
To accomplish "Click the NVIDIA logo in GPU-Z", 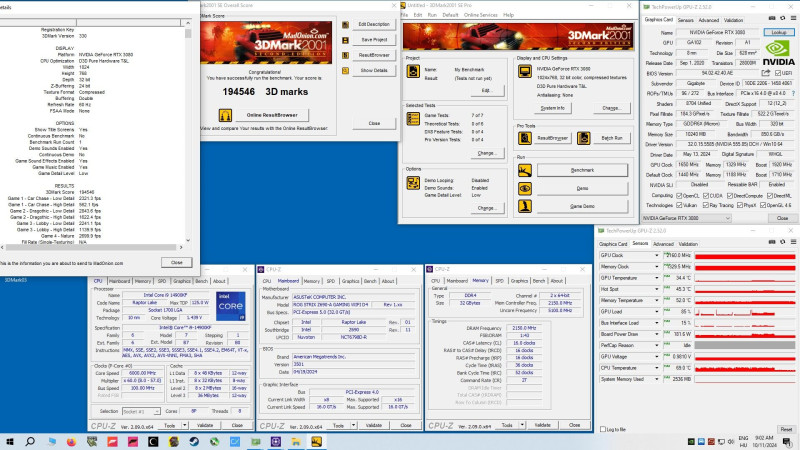I will click(778, 53).
